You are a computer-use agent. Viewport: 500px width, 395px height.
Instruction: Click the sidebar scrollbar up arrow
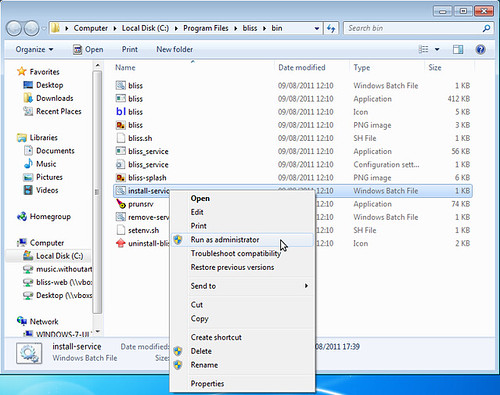coord(97,65)
